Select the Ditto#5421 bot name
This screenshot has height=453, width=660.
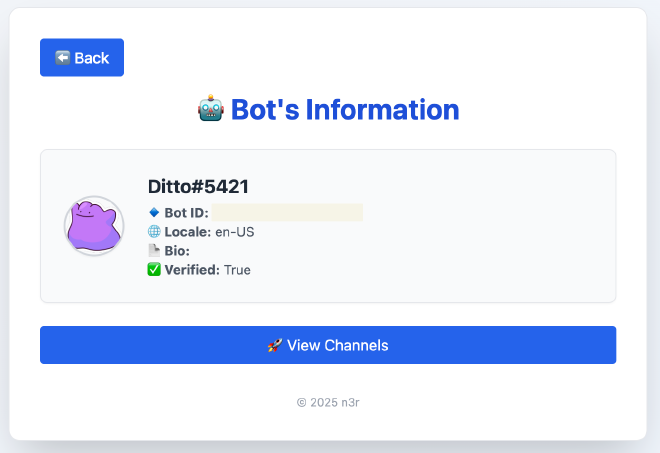(x=198, y=186)
